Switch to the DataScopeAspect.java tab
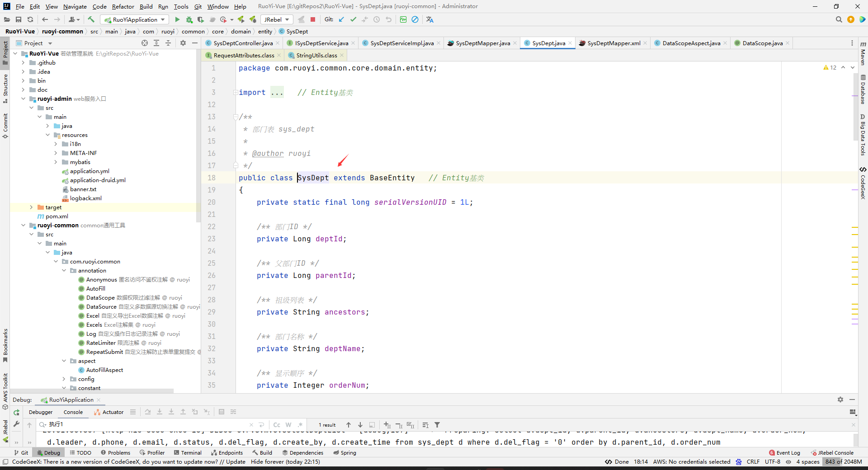The height and width of the screenshot is (470, 868). (691, 43)
